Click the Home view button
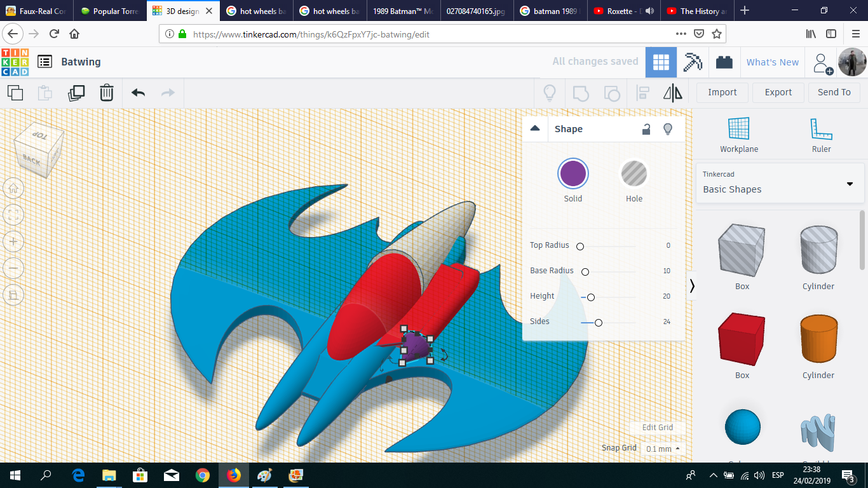The width and height of the screenshot is (868, 488). point(13,188)
